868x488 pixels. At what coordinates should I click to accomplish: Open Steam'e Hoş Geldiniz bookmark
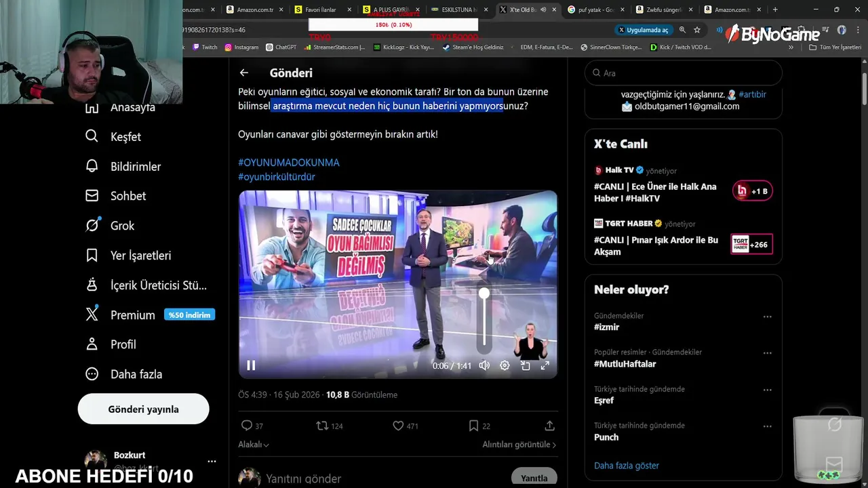coord(473,47)
